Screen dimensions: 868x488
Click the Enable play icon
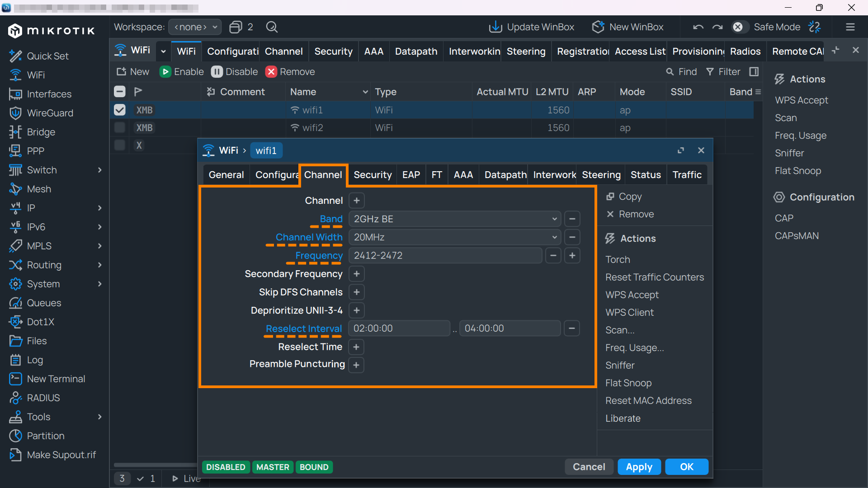165,72
